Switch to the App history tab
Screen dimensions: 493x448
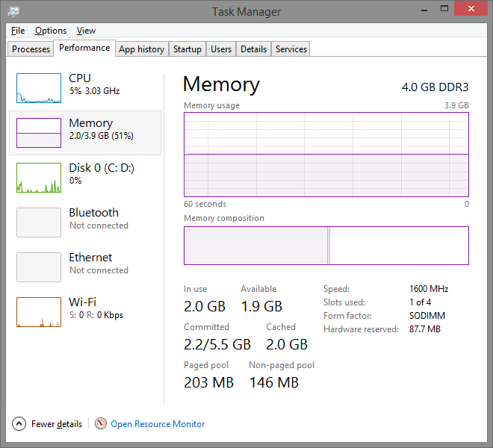click(x=141, y=49)
